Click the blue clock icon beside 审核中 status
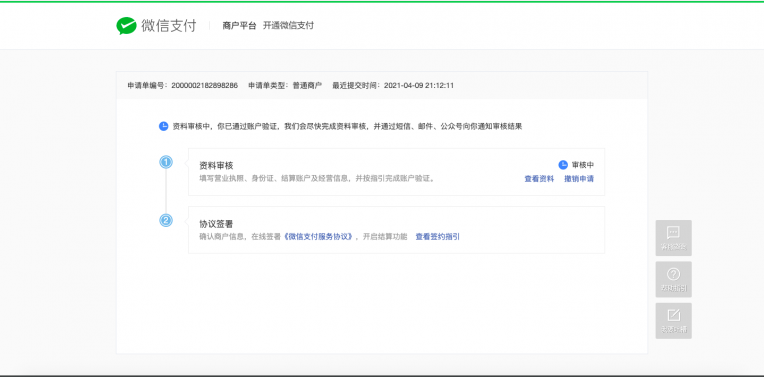Screen dimensions: 764x377 [563, 165]
